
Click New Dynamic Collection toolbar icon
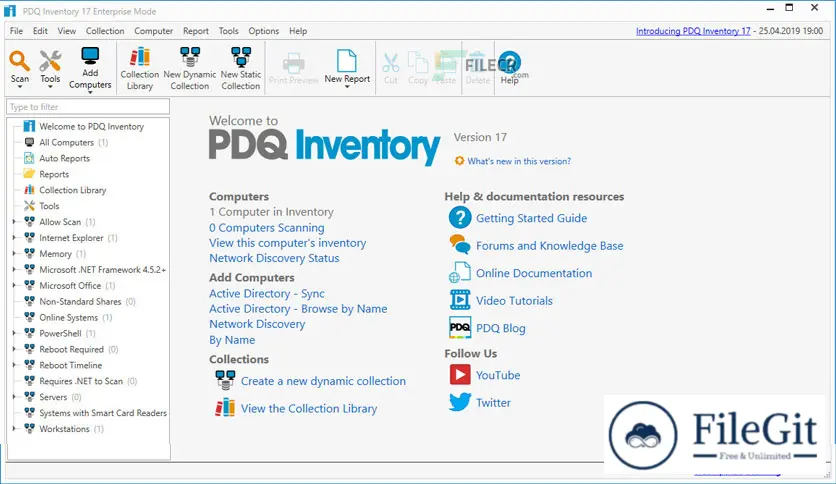[190, 57]
